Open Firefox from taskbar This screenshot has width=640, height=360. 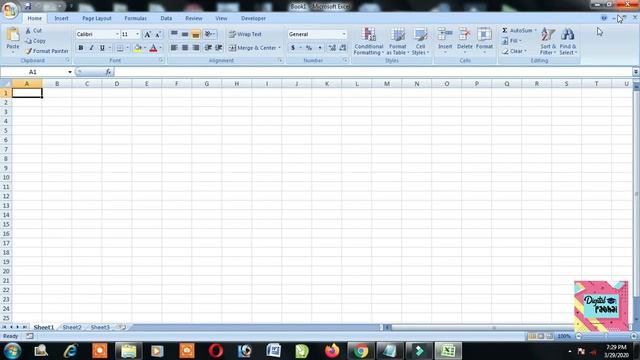pyautogui.click(x=332, y=351)
